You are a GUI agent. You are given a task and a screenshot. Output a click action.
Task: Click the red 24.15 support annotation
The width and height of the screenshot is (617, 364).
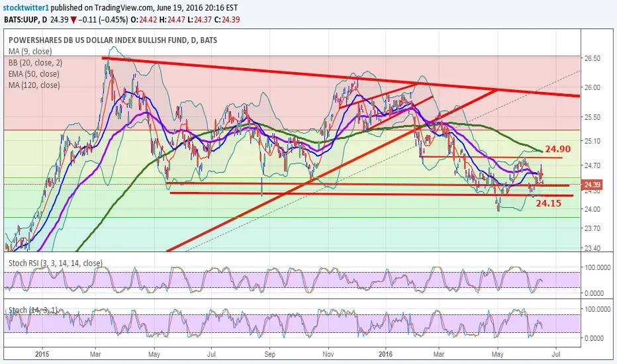[549, 203]
